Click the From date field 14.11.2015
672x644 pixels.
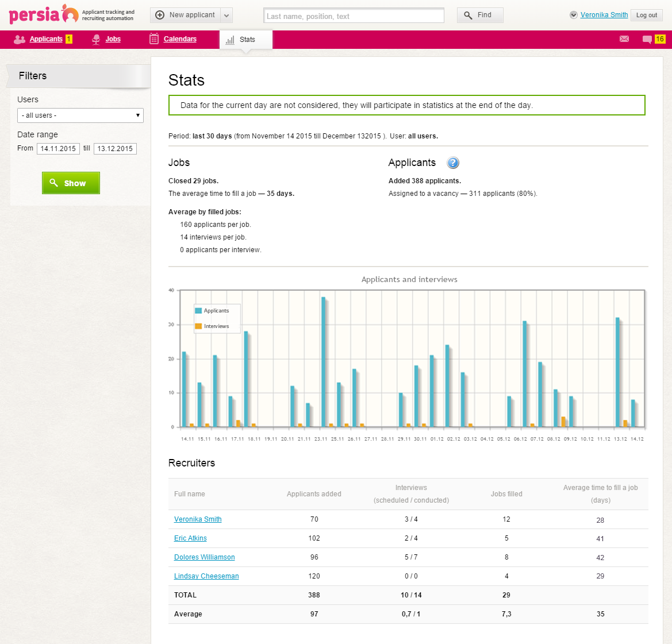tap(58, 149)
